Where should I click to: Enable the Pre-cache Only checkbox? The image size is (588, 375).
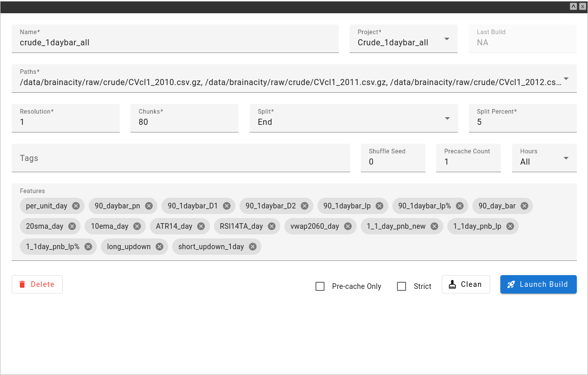coord(320,286)
